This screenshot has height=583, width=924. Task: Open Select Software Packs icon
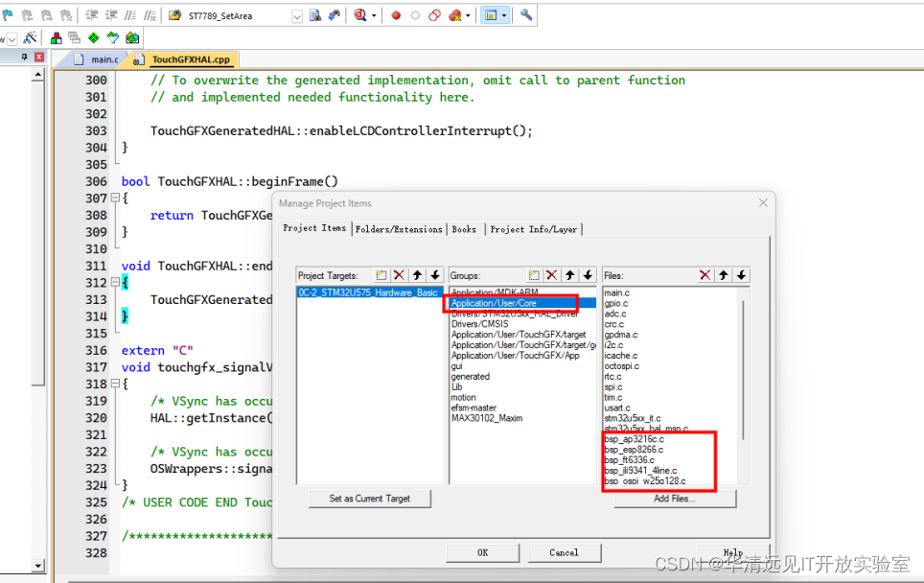coord(112,38)
